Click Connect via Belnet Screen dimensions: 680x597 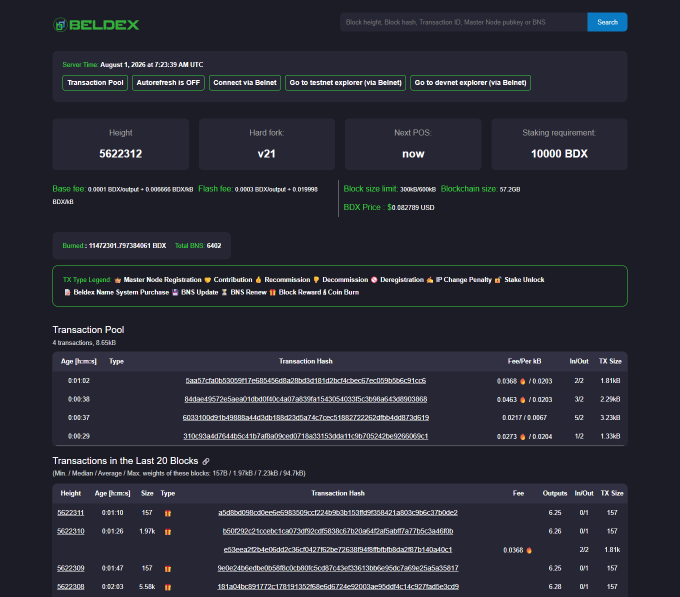click(x=245, y=83)
